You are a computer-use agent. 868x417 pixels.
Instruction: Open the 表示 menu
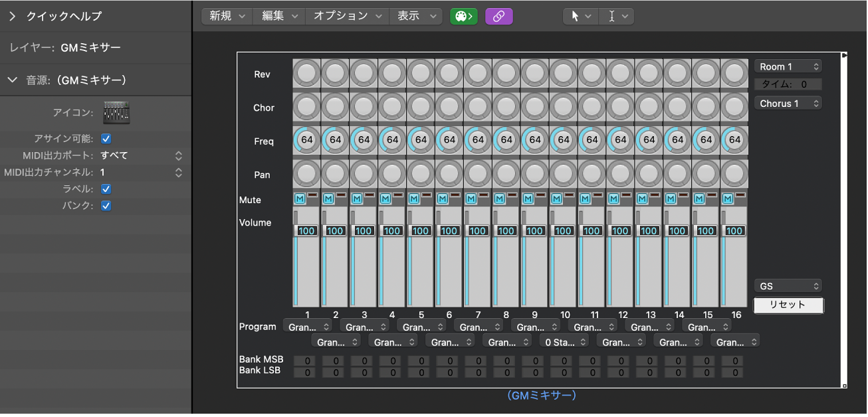click(x=415, y=16)
